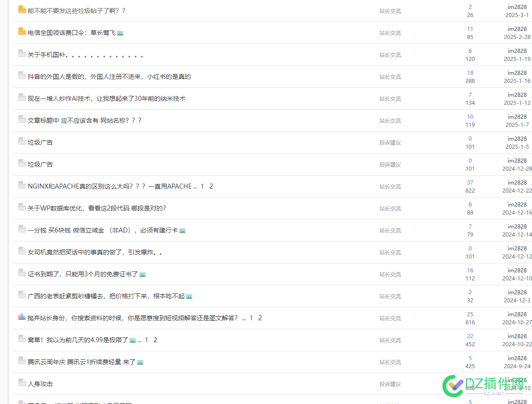The image size is (532, 404).
Task: Open thread 证书到期了，只能用3个月的免费证书了
Action: (83, 274)
